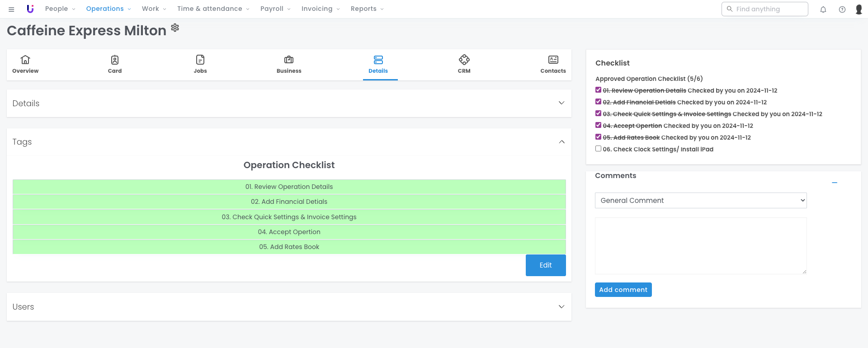Check the 06. Check Clock Settings checkbox
This screenshot has width=868, height=348.
pos(598,149)
